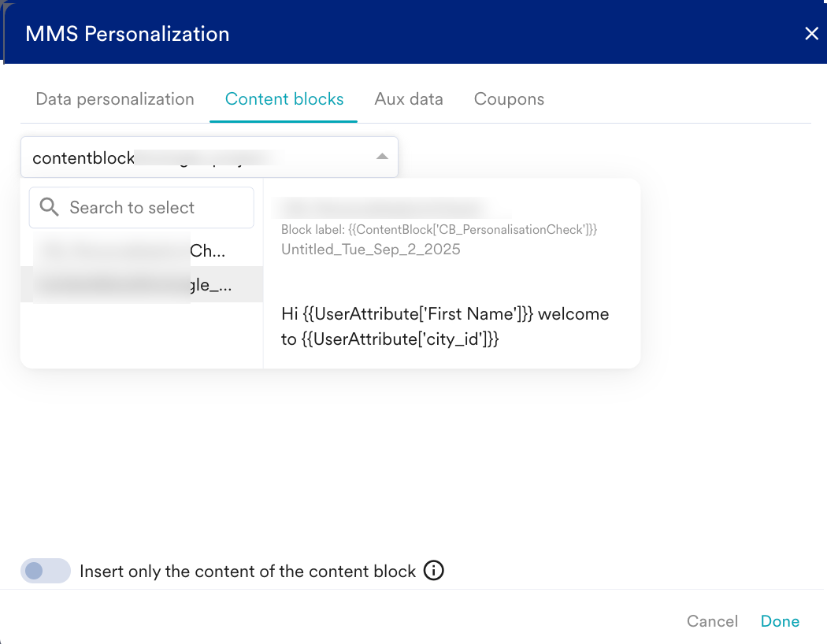Click the Block label ContentBlock text
Screen dimensions: 827x644
pyautogui.click(x=439, y=230)
